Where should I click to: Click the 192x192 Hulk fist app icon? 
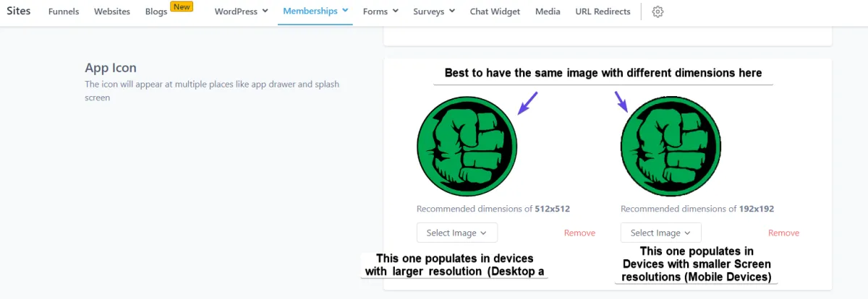tap(672, 147)
